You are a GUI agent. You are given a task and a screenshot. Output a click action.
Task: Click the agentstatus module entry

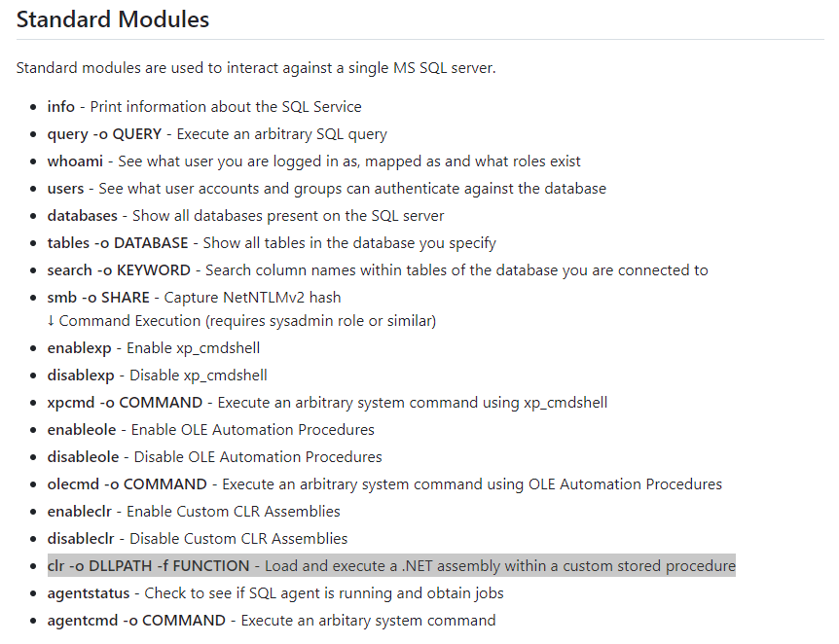pyautogui.click(x=90, y=593)
